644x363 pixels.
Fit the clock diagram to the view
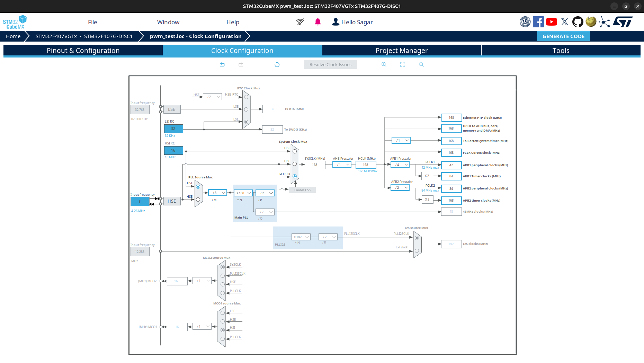[x=403, y=64]
